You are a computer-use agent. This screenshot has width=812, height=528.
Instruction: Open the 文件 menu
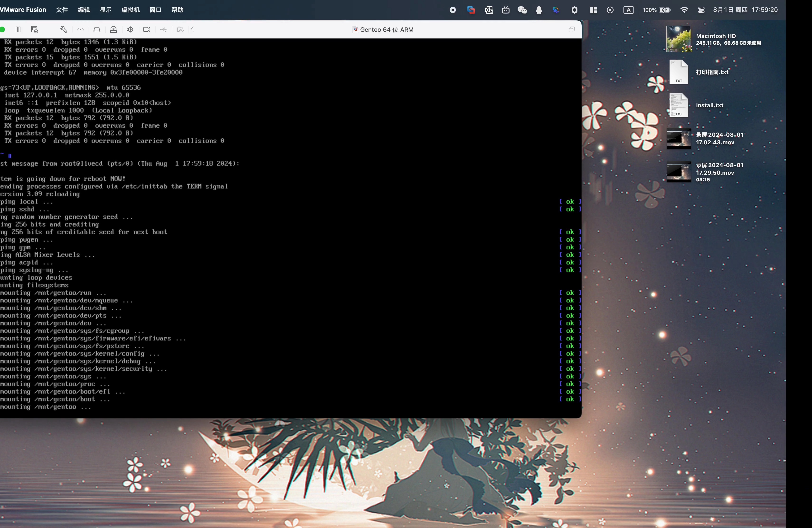[x=62, y=9]
